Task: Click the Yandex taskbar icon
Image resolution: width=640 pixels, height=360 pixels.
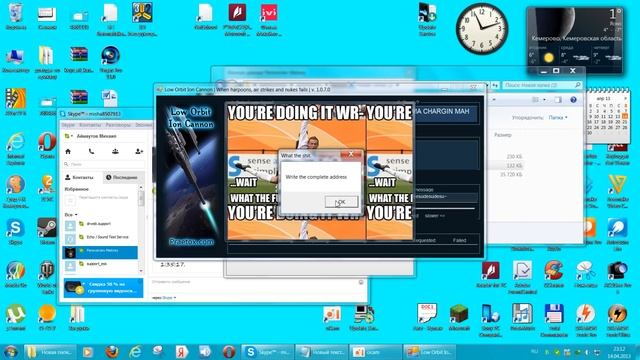Action: 182,352
